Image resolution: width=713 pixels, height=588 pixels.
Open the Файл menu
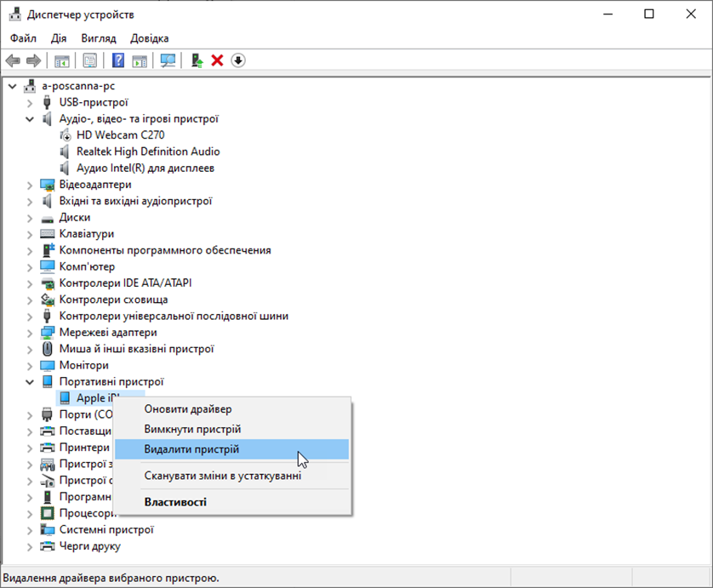click(23, 38)
